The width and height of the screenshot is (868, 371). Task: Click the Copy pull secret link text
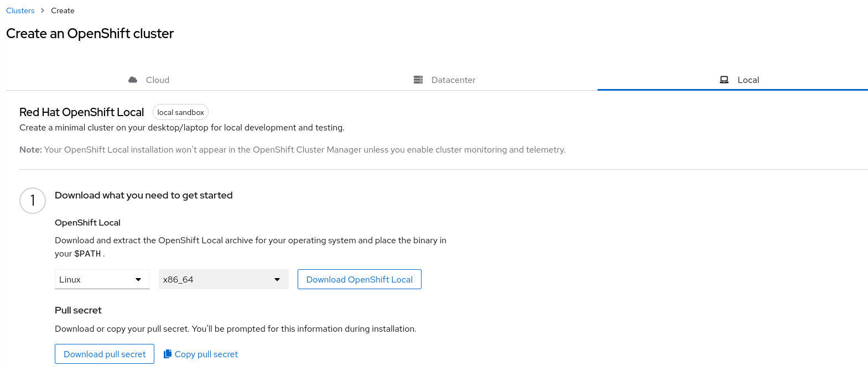[206, 354]
